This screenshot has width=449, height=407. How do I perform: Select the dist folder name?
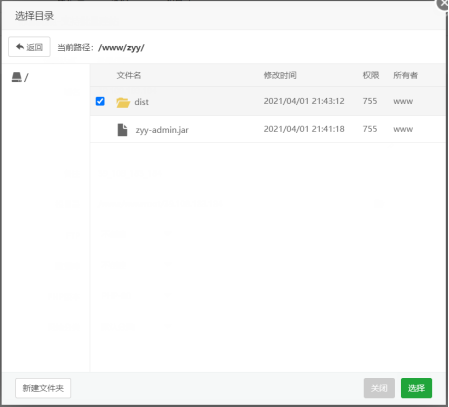click(x=141, y=102)
